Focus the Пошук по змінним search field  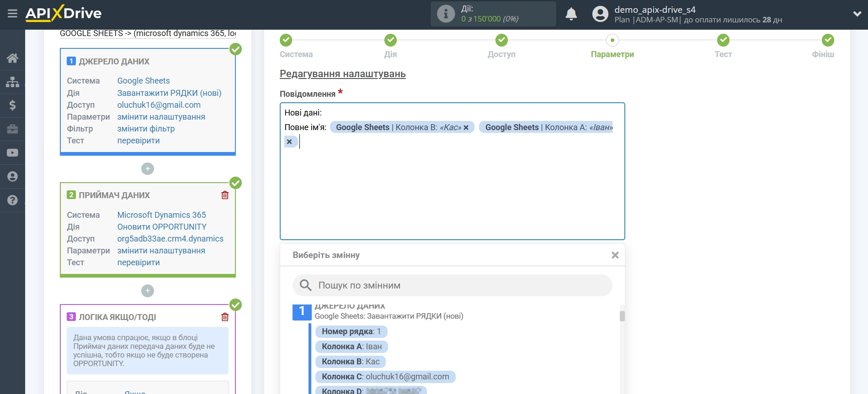pyautogui.click(x=452, y=285)
